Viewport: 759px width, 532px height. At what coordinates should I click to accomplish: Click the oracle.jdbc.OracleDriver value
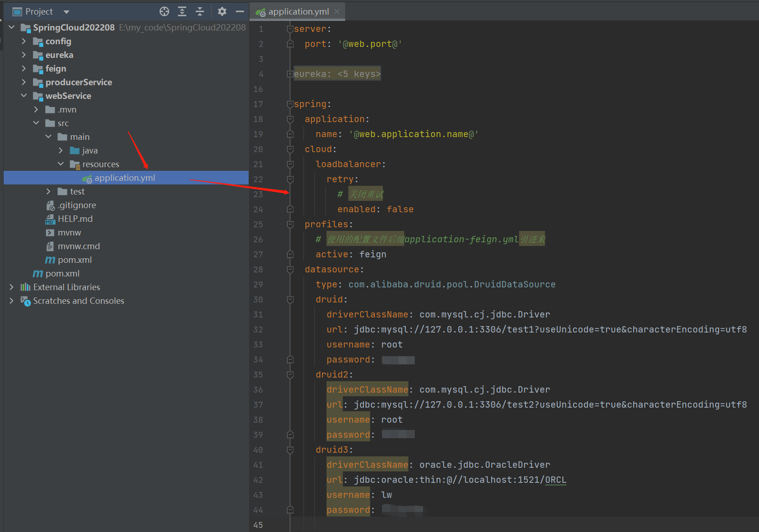485,465
